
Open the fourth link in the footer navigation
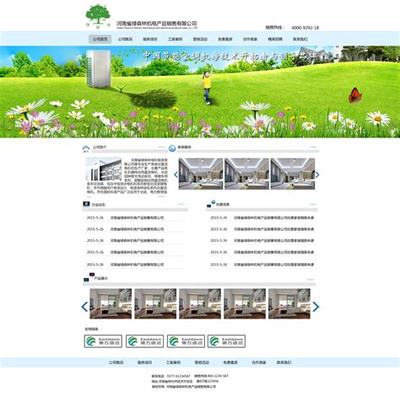(x=202, y=362)
